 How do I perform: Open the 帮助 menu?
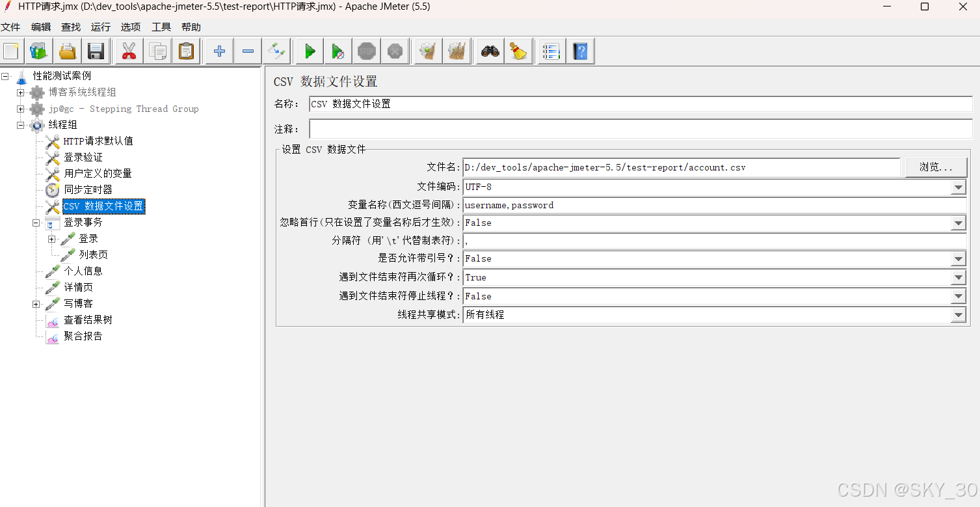(191, 27)
